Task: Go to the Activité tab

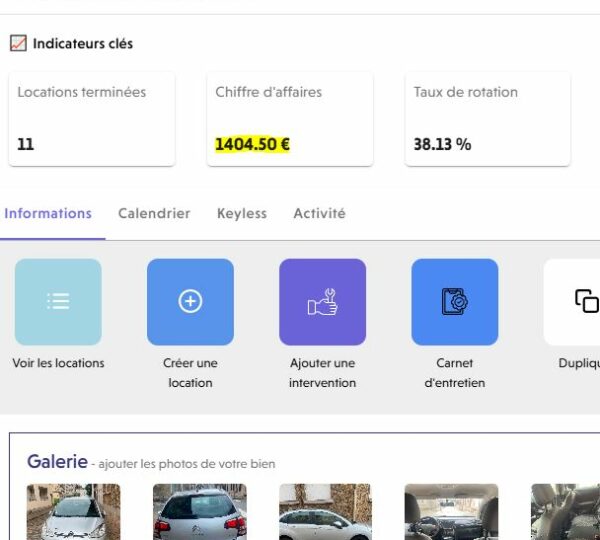Action: tap(319, 214)
